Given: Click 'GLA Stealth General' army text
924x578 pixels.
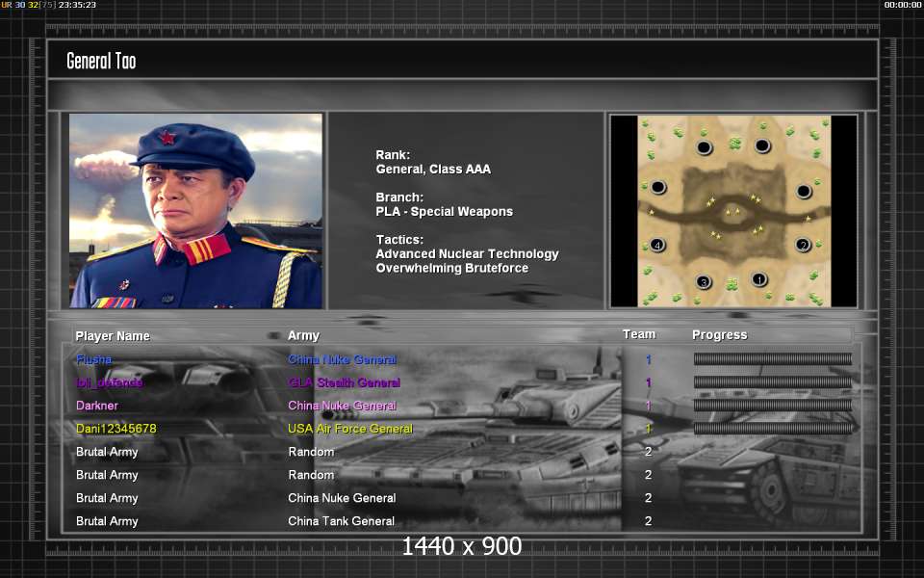Looking at the screenshot, I should [x=345, y=382].
